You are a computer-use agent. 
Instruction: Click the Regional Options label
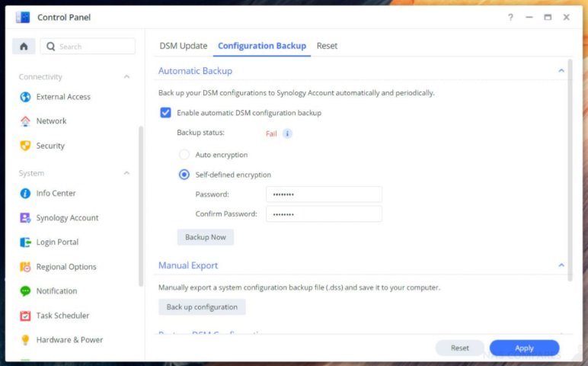tap(66, 267)
